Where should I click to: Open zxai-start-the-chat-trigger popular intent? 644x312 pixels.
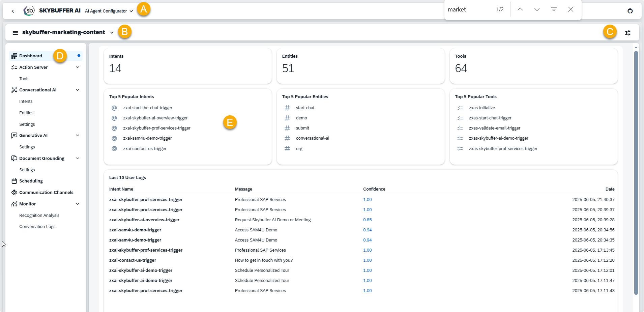148,108
